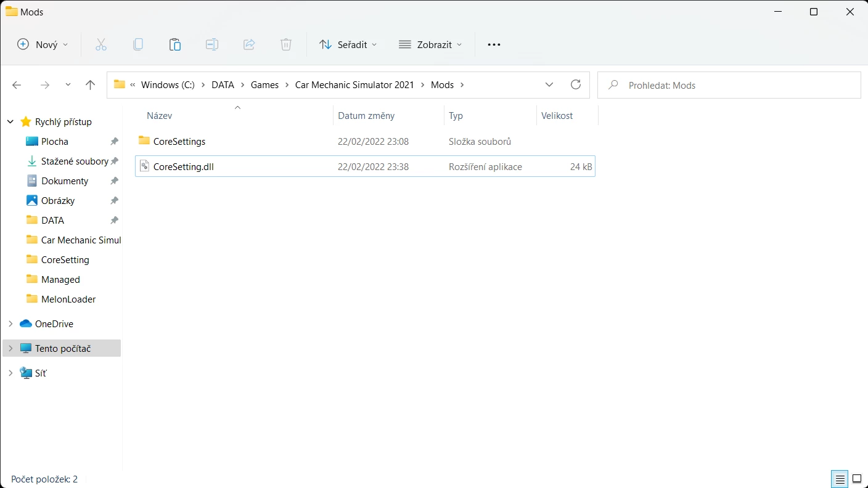Click in the Prohledat: Mods search box
Image resolution: width=868 pixels, height=488 pixels.
coord(729,85)
